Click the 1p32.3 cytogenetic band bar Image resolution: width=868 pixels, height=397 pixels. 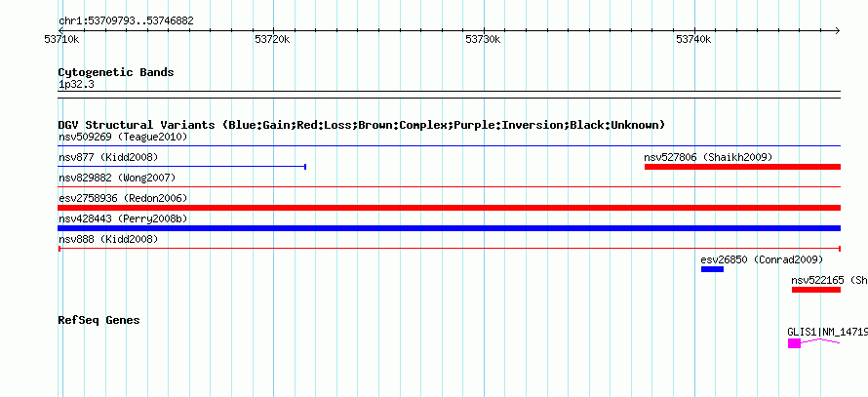coord(450,95)
